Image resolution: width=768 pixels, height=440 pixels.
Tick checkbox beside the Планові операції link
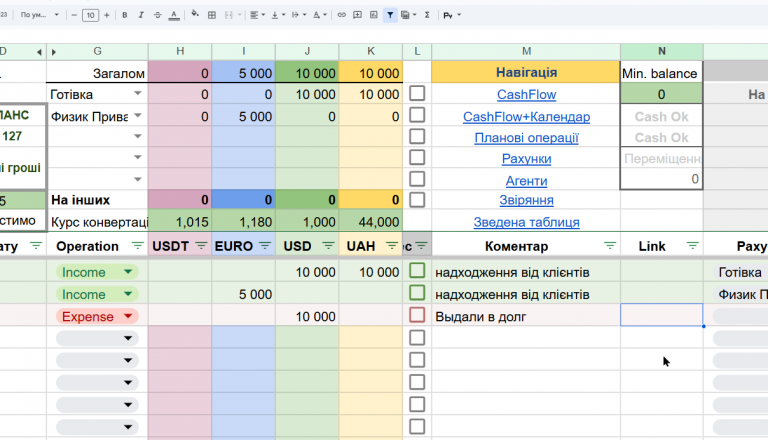tap(417, 136)
